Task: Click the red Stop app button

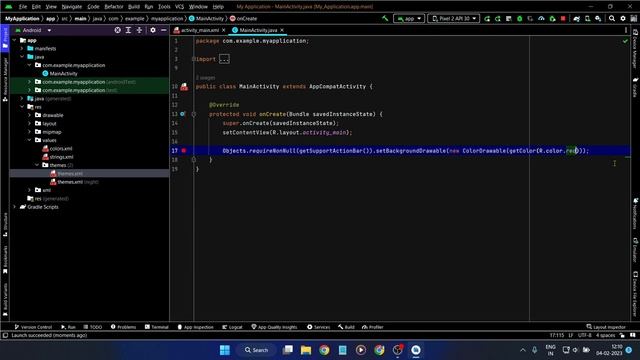Action: pyautogui.click(x=563, y=18)
